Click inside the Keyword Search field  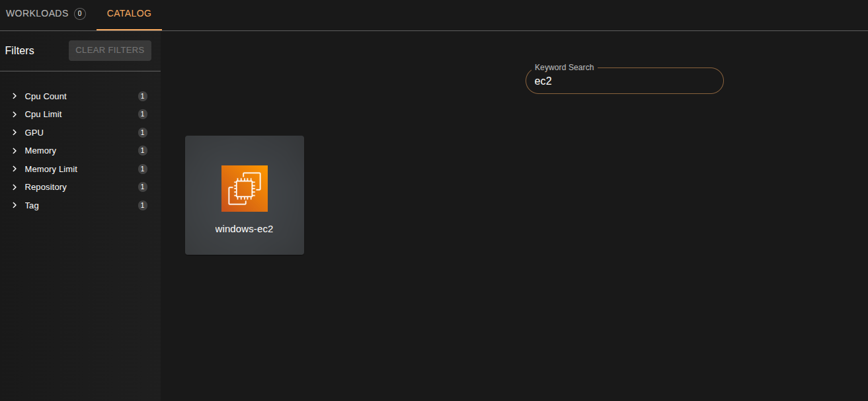[623, 81]
